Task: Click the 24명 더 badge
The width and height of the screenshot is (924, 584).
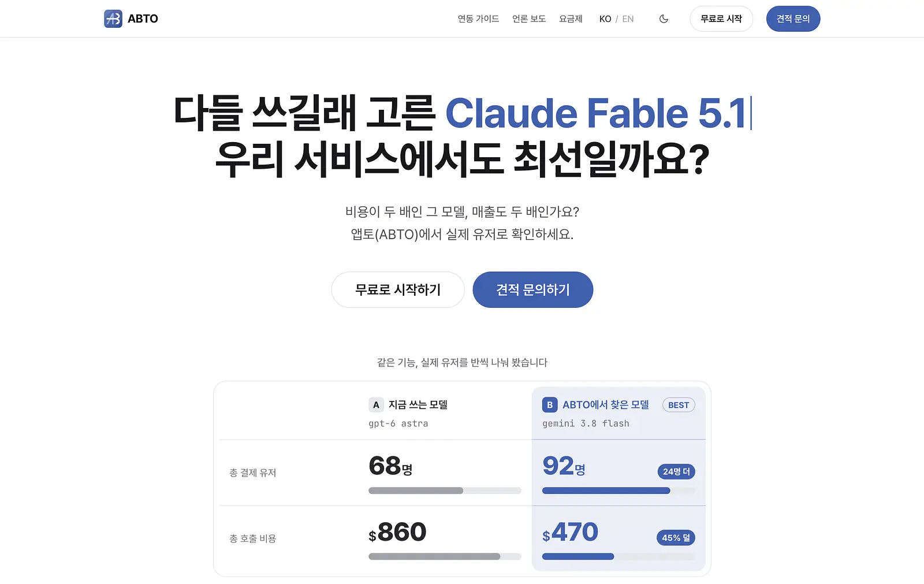Action: (x=676, y=471)
